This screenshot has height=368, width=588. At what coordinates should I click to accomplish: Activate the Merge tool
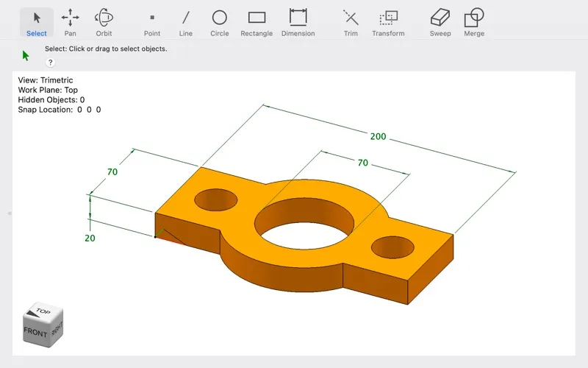click(474, 23)
